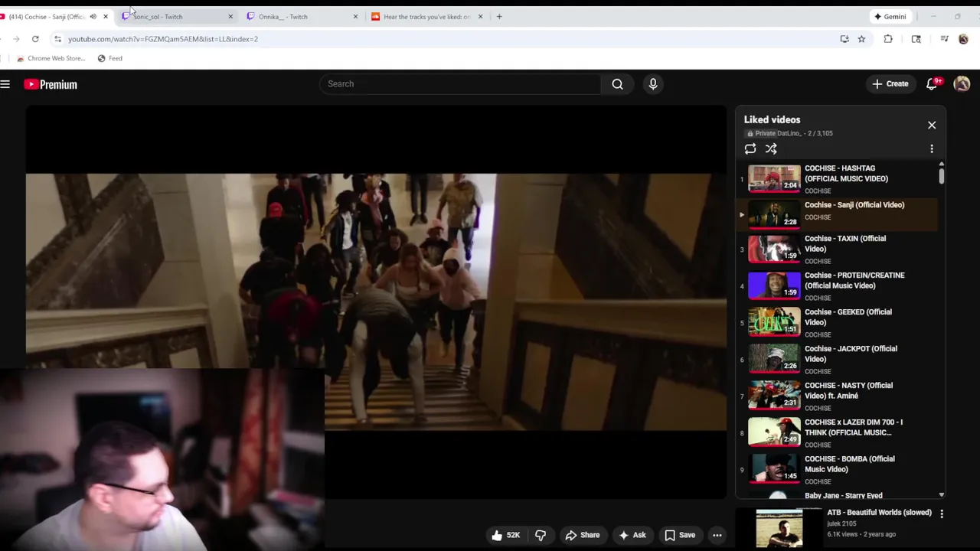This screenshot has height=551, width=980.
Task: Dislike the video with the thumbs-down button
Action: coord(541,536)
